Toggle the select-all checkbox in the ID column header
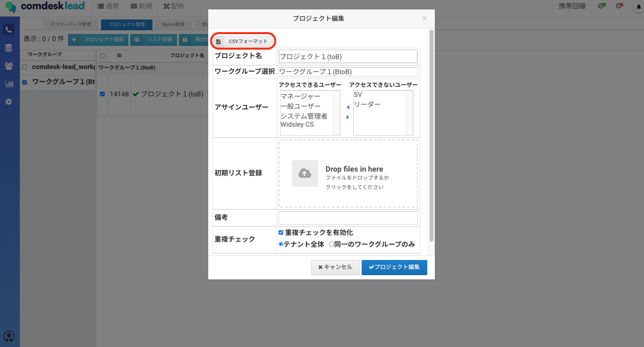Viewport: 644px width, 347px height. click(x=102, y=56)
